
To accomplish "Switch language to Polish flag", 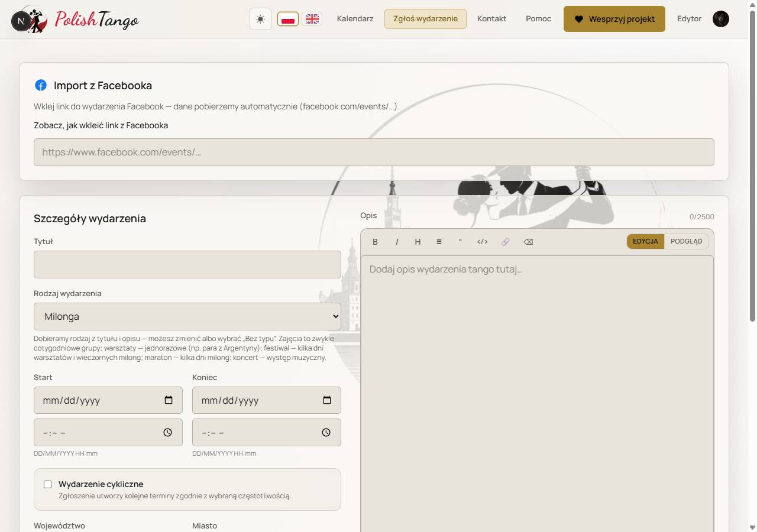I will coord(288,19).
